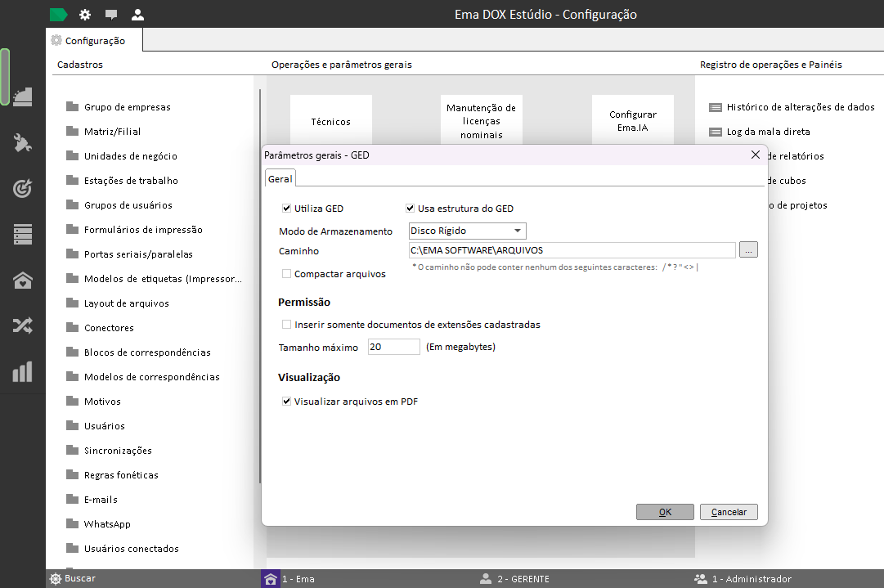Open the bar chart reports module
This screenshot has height=588, width=884.
coord(23,371)
